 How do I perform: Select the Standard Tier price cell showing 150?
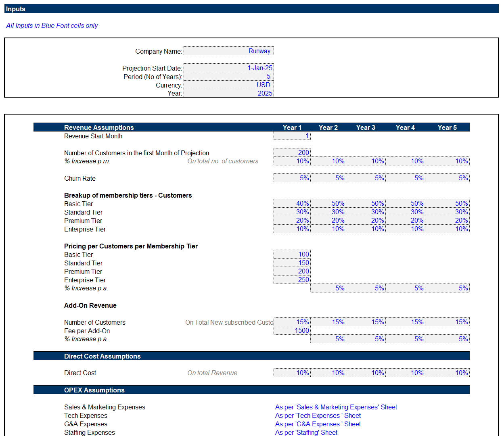(x=292, y=263)
